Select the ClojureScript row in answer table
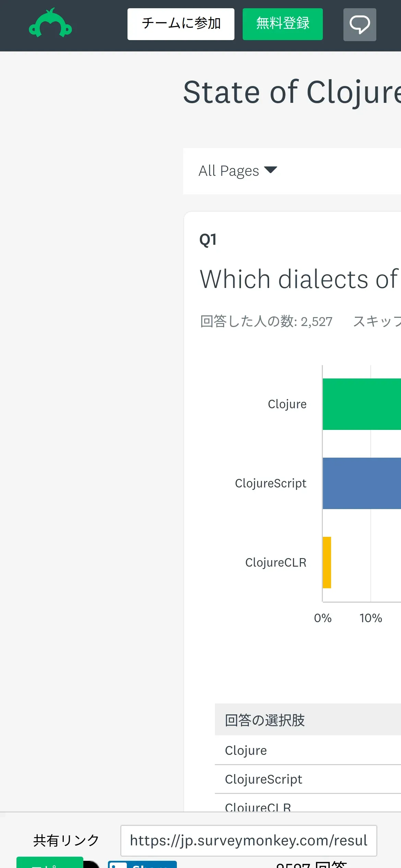Viewport: 401px width, 868px height. point(263,779)
